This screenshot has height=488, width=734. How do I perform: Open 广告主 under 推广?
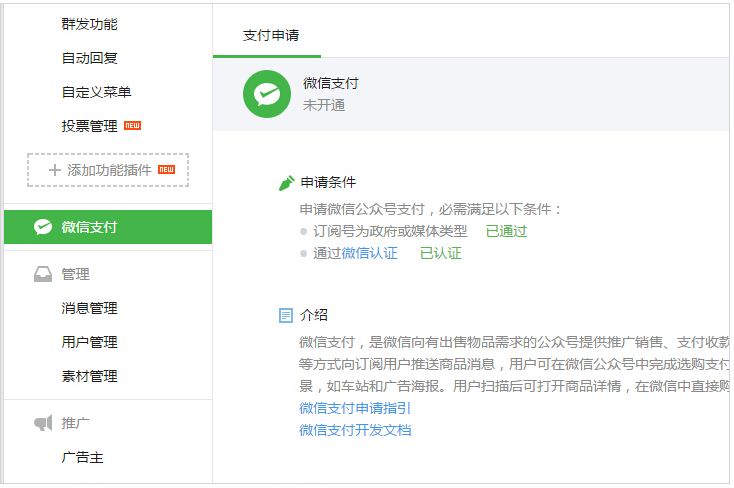(x=82, y=457)
